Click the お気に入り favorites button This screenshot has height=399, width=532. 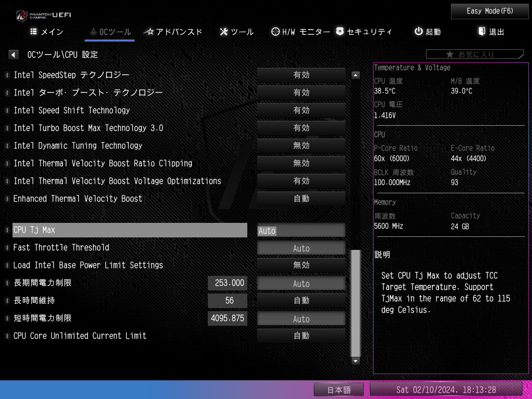475,54
